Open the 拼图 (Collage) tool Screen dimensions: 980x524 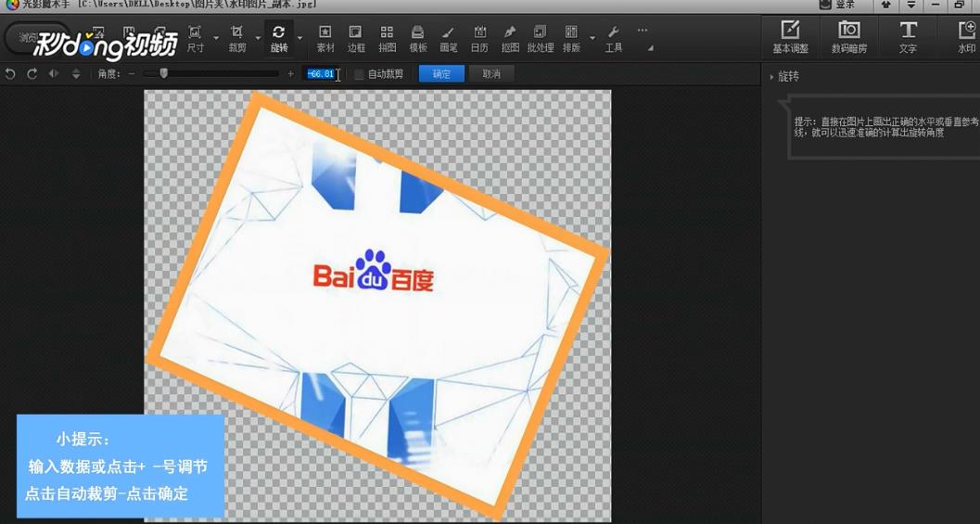(x=387, y=39)
